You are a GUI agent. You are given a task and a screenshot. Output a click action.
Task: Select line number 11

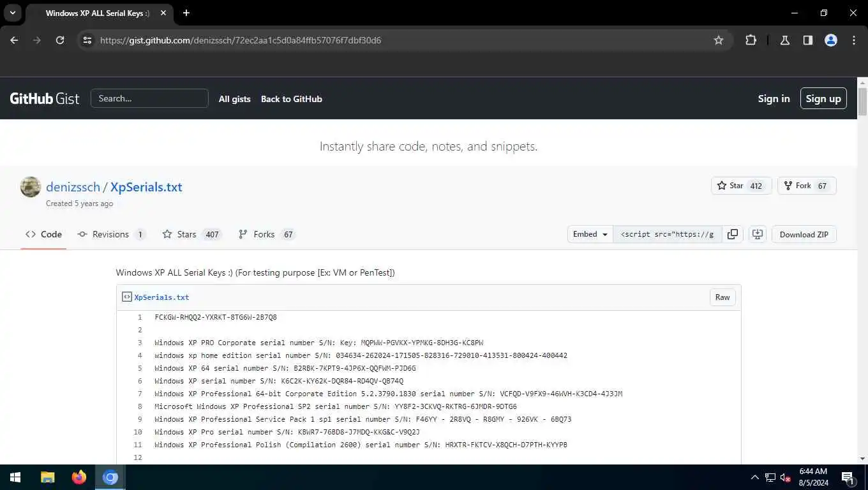click(138, 445)
